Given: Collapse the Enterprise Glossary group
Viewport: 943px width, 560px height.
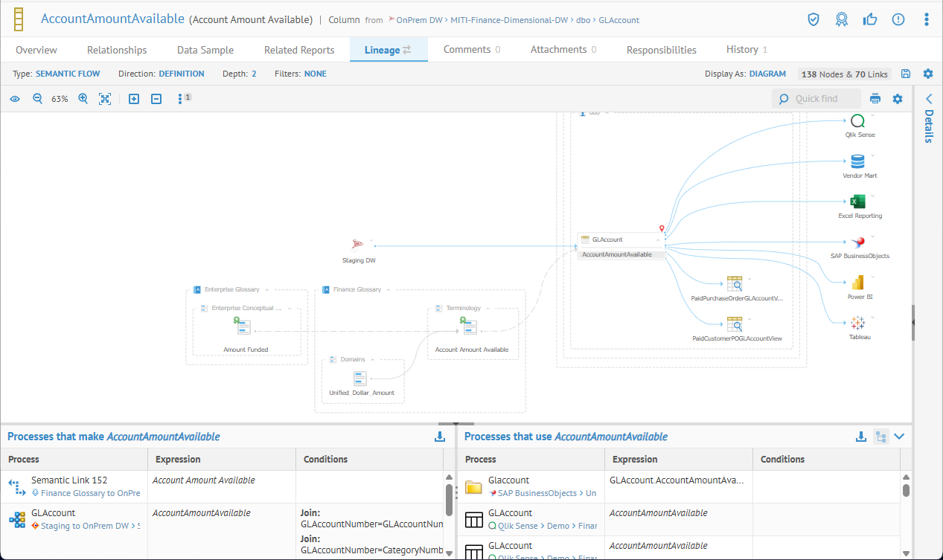Looking at the screenshot, I should (266, 289).
